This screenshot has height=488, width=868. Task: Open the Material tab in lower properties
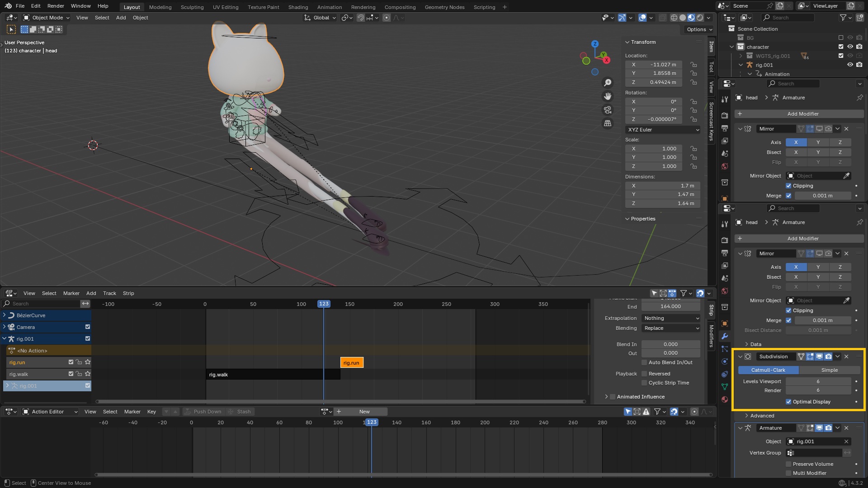(x=725, y=399)
